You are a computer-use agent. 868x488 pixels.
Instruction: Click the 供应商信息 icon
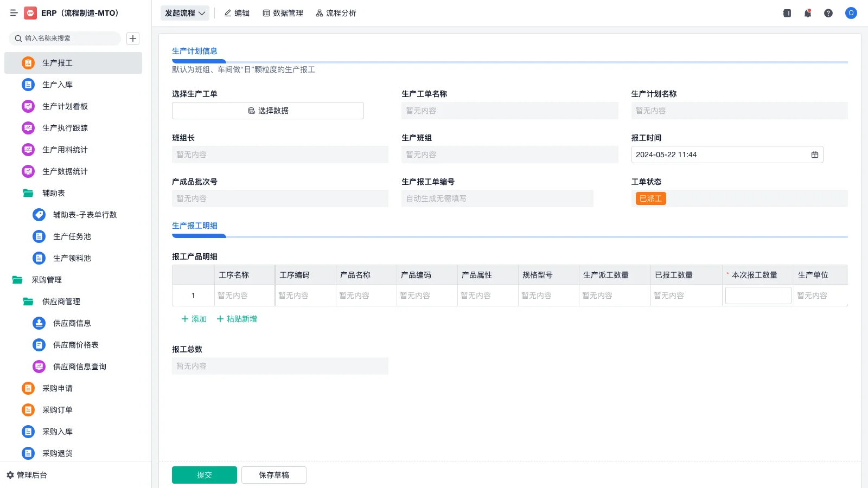(39, 323)
